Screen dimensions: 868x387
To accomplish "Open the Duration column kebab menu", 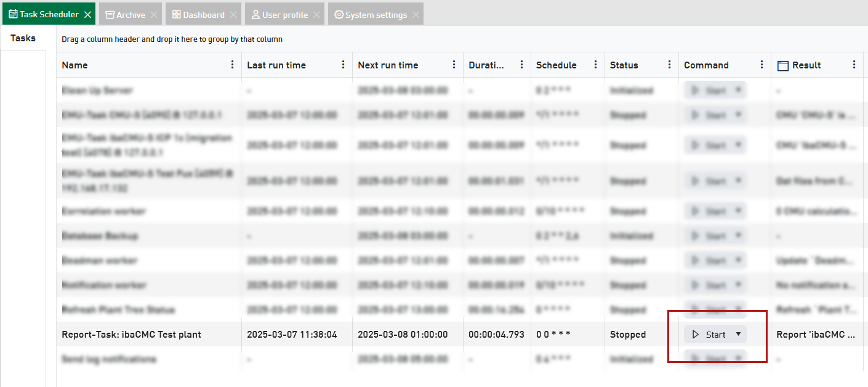I will (x=521, y=65).
